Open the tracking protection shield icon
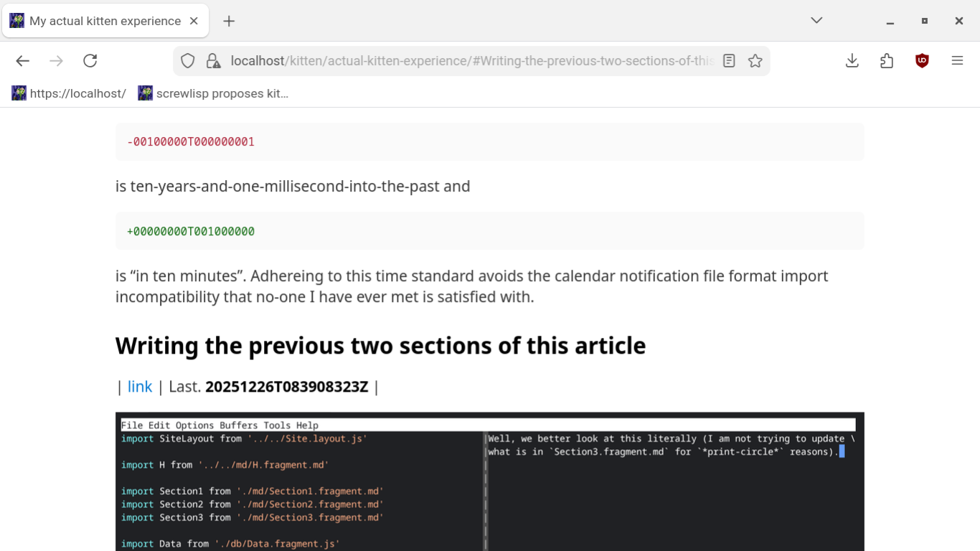980x551 pixels. tap(188, 61)
